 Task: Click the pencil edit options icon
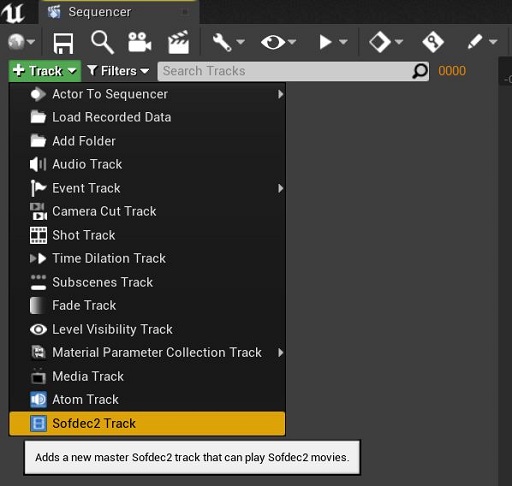(x=475, y=42)
